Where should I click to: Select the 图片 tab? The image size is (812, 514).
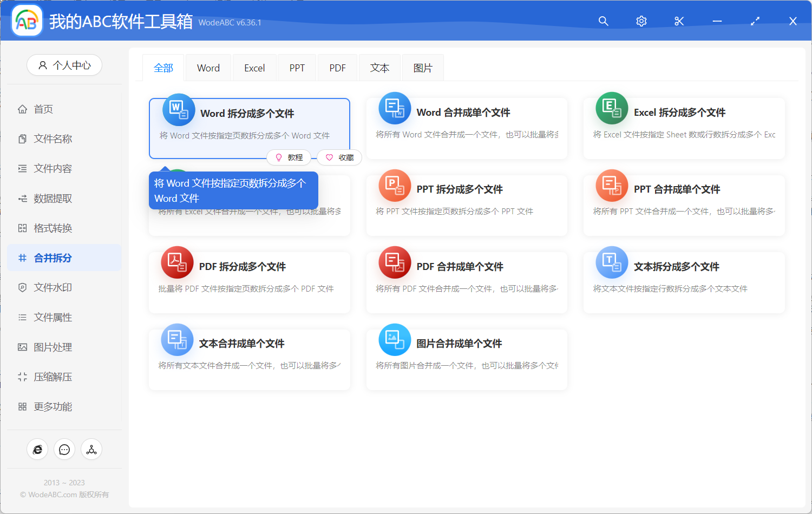pyautogui.click(x=423, y=67)
